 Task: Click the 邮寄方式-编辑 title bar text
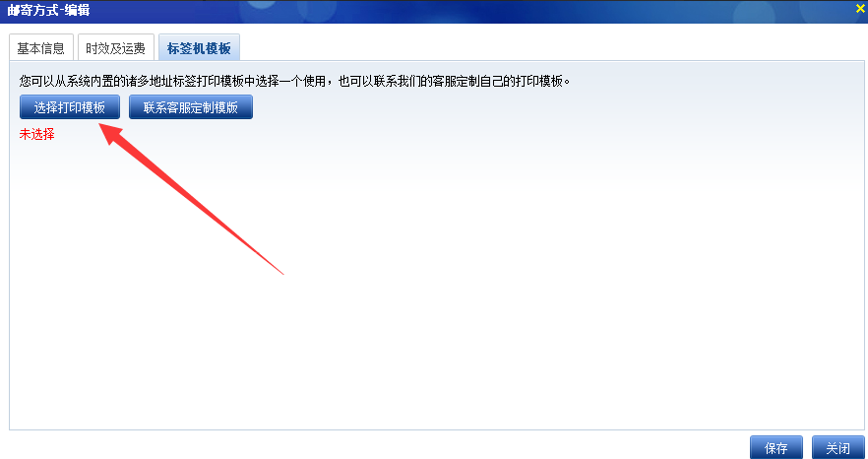point(48,10)
